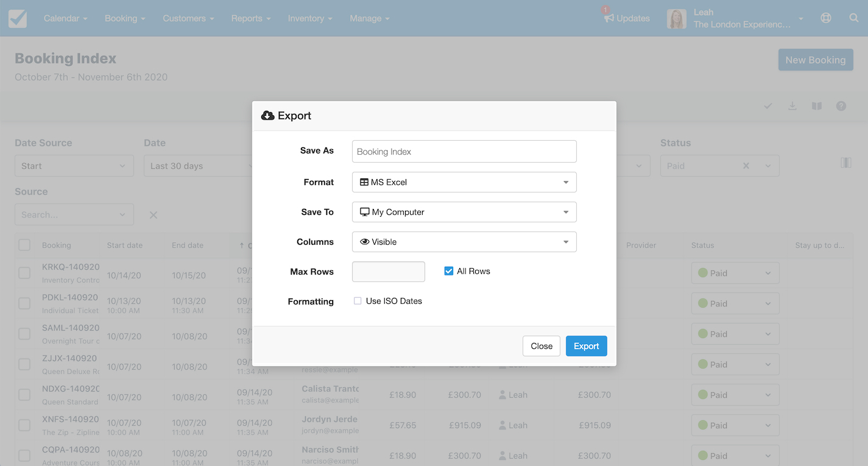Screen dimensions: 868x466
Task: Sort by the Booking column header
Action: tap(57, 245)
